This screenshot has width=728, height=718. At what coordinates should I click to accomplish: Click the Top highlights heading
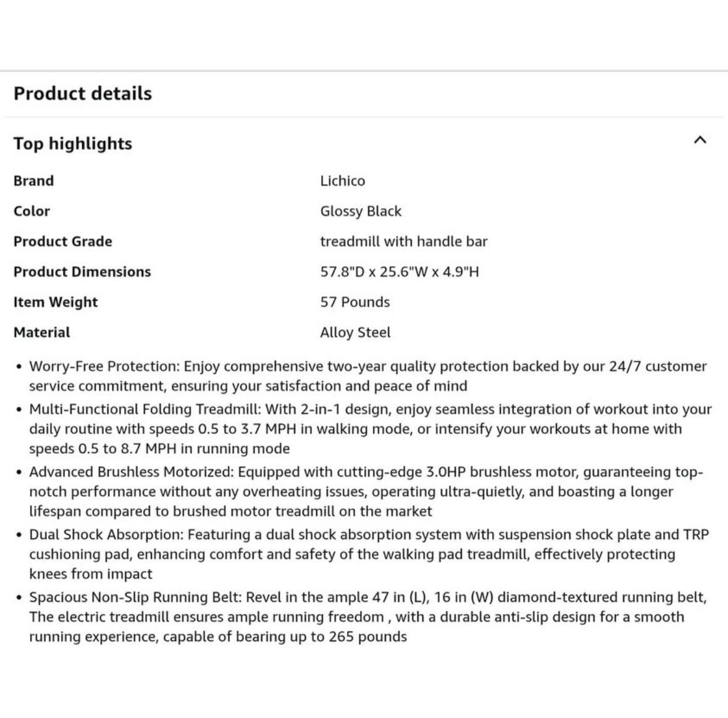73,143
